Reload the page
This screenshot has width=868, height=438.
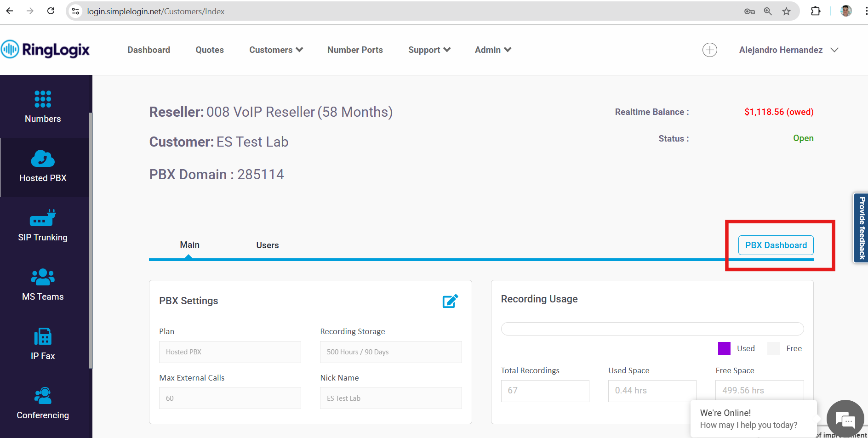51,11
